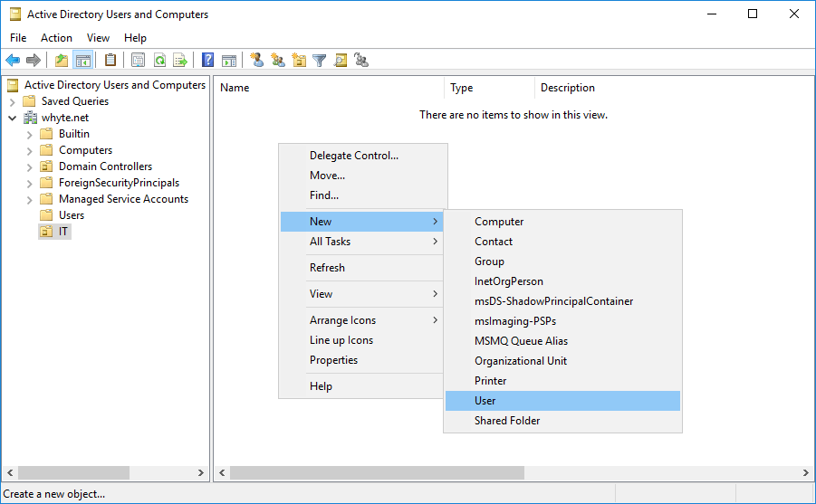Collapse the whyte.net domain node
The image size is (816, 504).
point(13,118)
